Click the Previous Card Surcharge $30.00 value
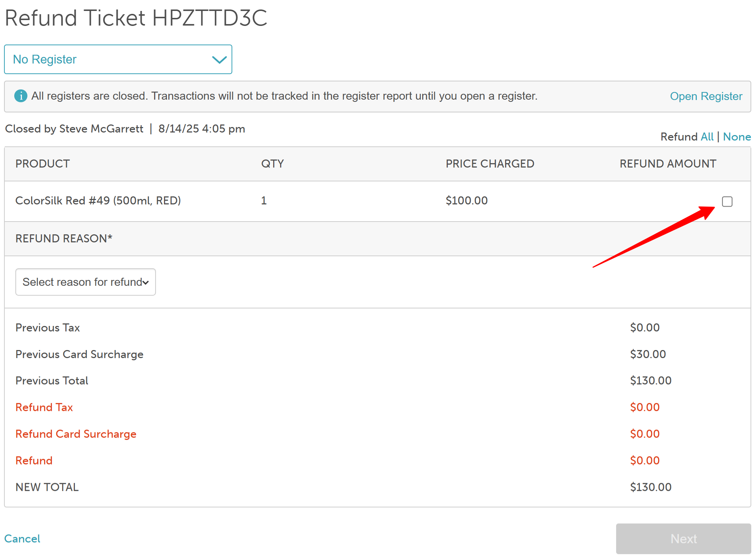 648,354
